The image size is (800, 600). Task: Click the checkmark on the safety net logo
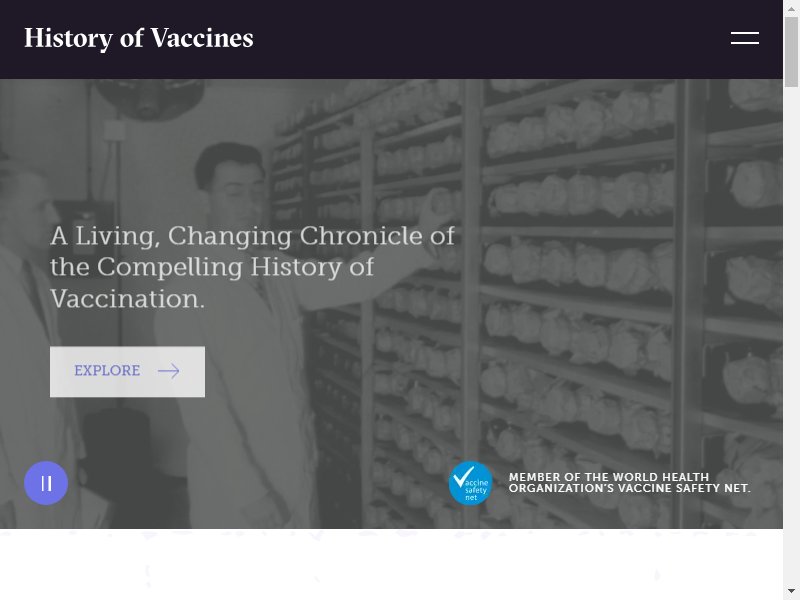pos(463,477)
